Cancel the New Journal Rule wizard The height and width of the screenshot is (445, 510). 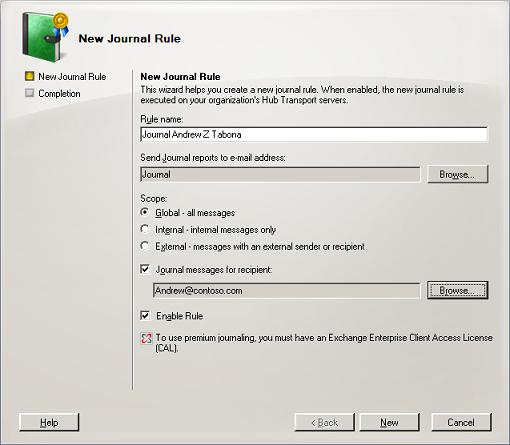[461, 422]
